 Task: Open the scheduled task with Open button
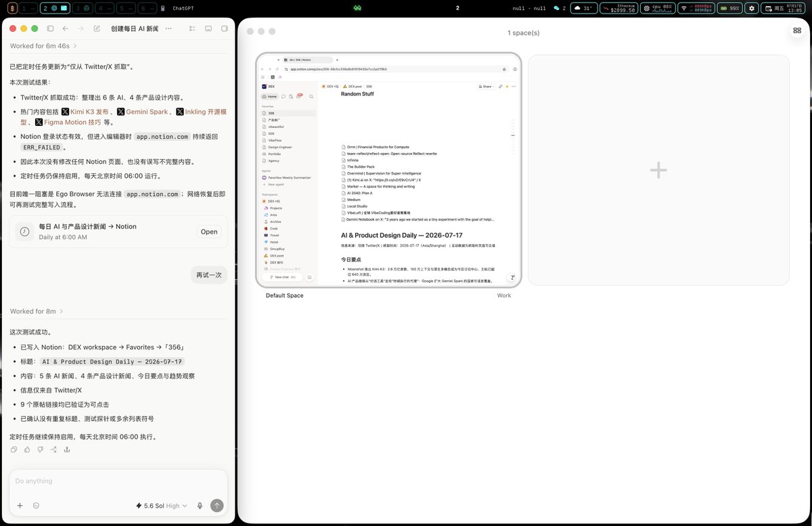pos(209,232)
